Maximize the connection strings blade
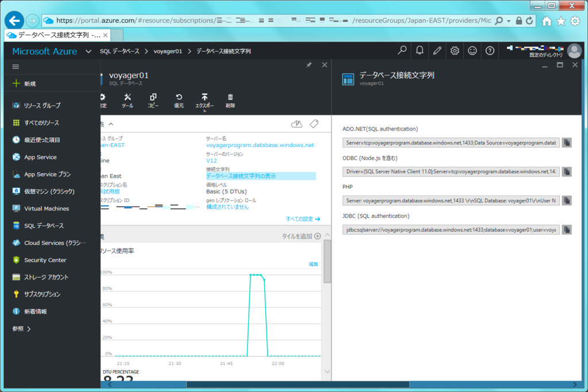Screen dimensions: 588x392 coord(560,65)
